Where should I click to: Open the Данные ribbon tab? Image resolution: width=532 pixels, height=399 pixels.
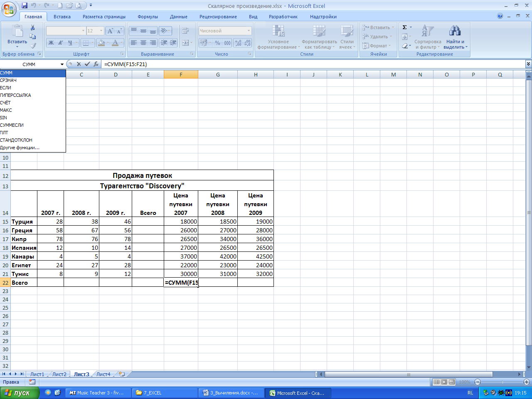coord(178,17)
